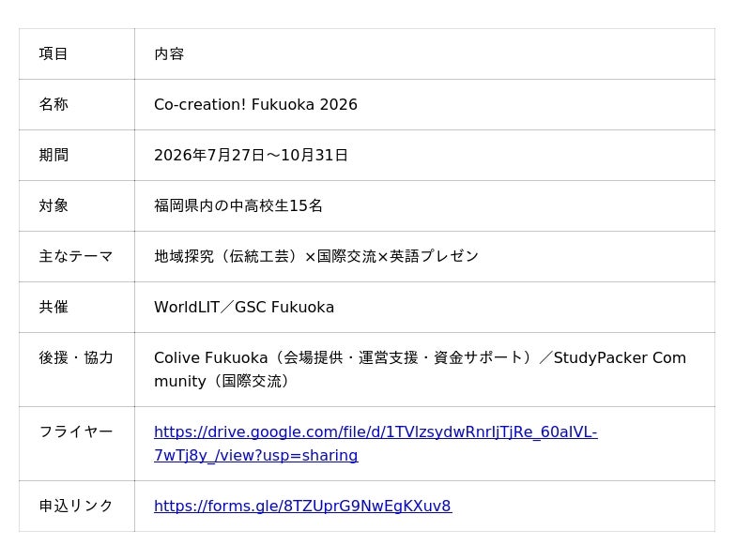Viewport: 751px width, 560px height.
Task: Select the 対象 row label
Action: 54,205
